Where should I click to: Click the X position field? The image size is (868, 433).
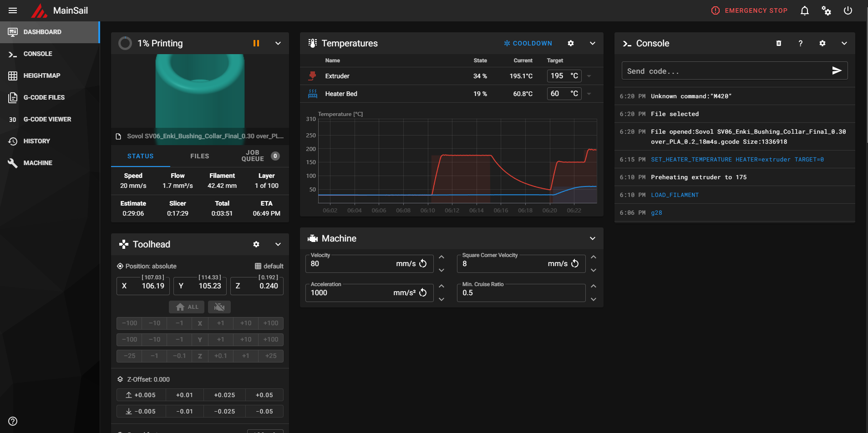[x=143, y=286]
